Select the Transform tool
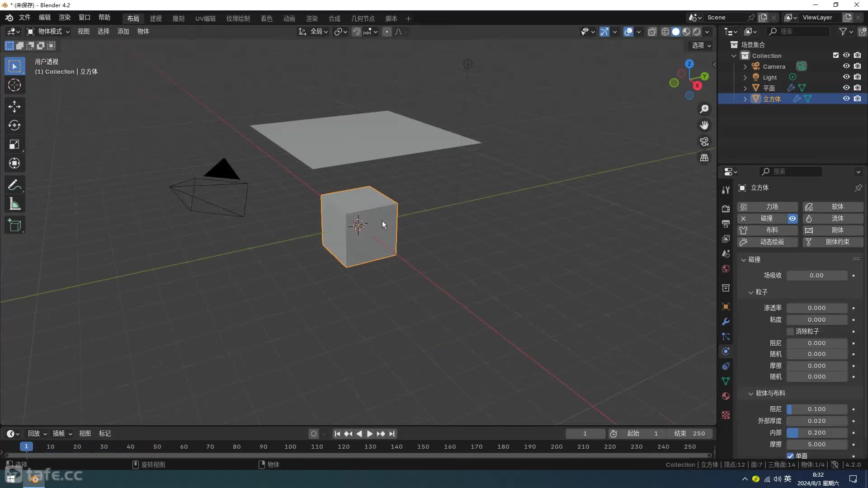Image resolution: width=868 pixels, height=488 pixels. 14,163
